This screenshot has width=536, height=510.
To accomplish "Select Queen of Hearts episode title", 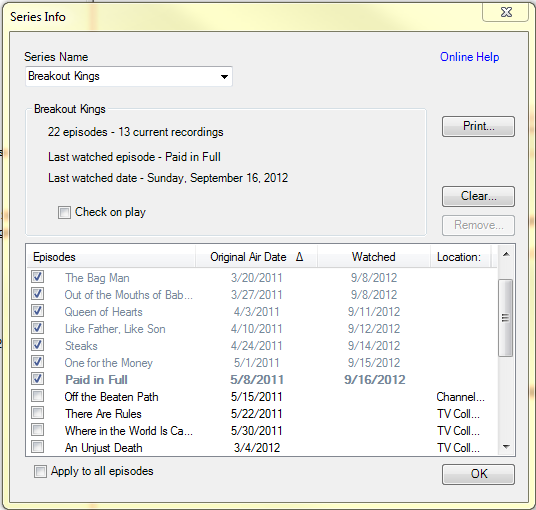I will (104, 312).
